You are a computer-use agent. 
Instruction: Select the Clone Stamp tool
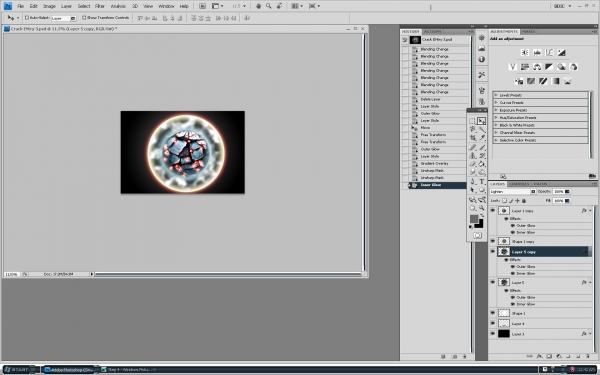[x=473, y=156]
